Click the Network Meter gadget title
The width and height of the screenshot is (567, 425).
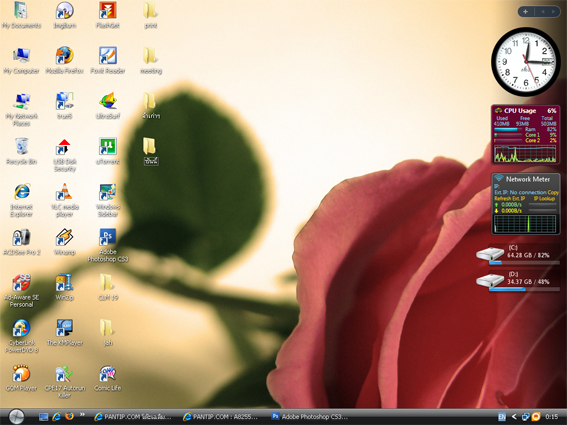click(x=528, y=179)
